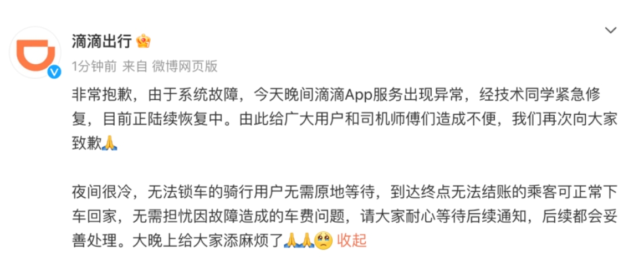Viewport: 644px width, 266px height.
Task: Open the 滴滴出行 account name
Action: tap(102, 41)
